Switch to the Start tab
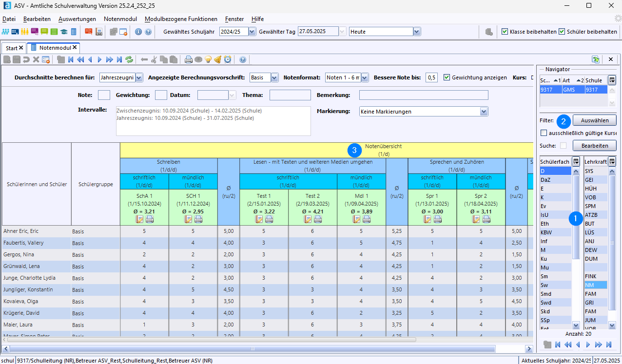622x364 pixels. pos(14,48)
